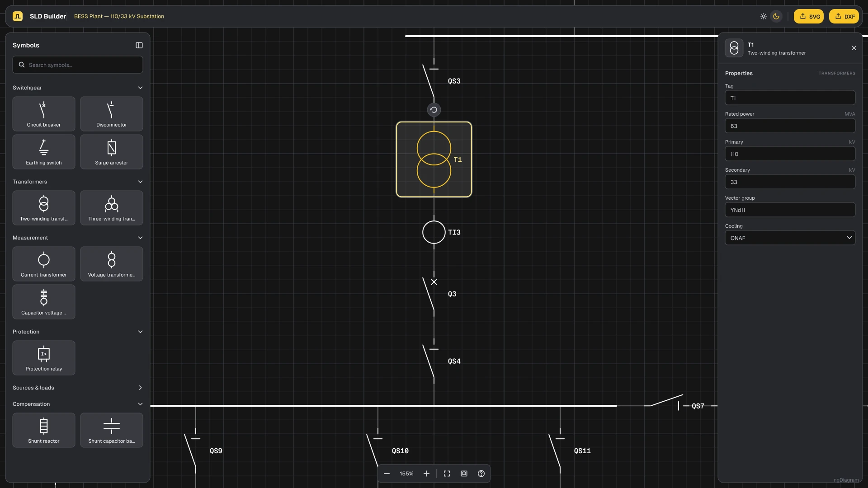Choose the Three-winding transformer symbol
The width and height of the screenshot is (868, 488).
[112, 208]
